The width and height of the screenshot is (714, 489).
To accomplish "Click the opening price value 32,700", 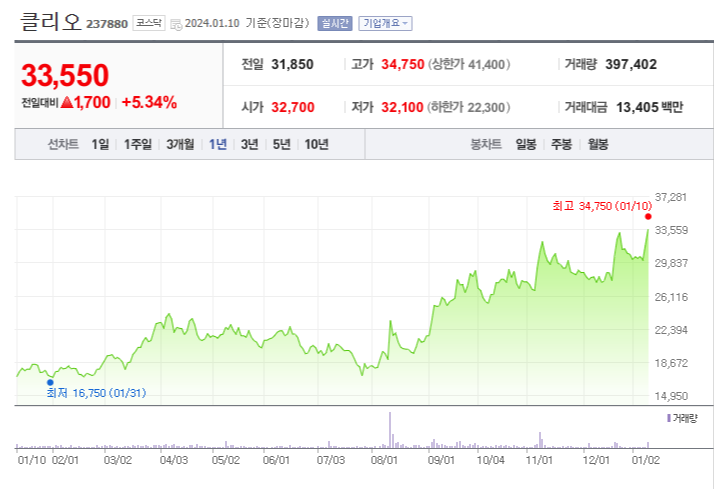I will (293, 107).
